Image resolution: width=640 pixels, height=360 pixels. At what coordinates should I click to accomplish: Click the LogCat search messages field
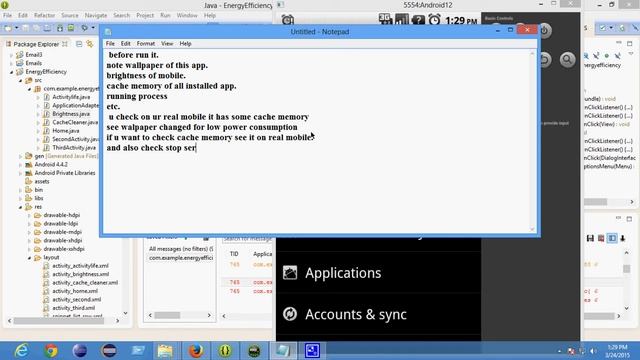pos(247,239)
